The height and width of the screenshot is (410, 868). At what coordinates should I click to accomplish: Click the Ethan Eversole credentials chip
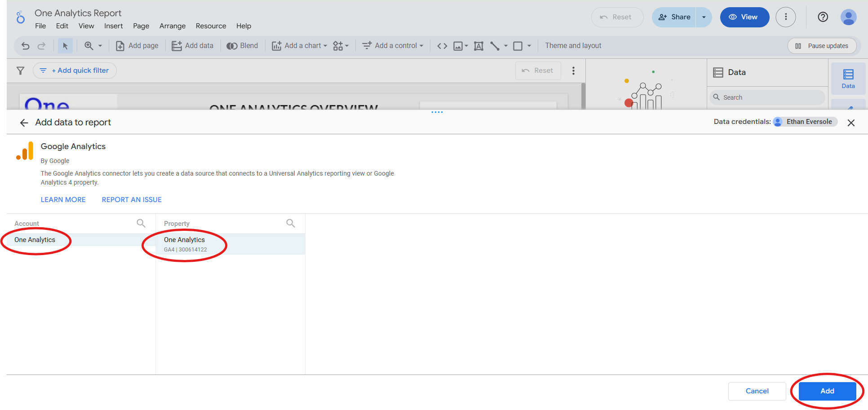tap(805, 122)
